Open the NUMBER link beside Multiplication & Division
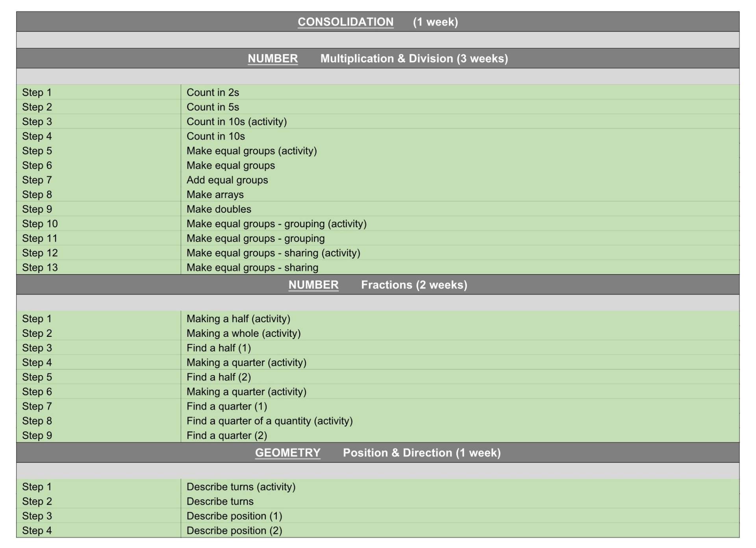Viewport: 756px width, 548px height. [x=272, y=58]
